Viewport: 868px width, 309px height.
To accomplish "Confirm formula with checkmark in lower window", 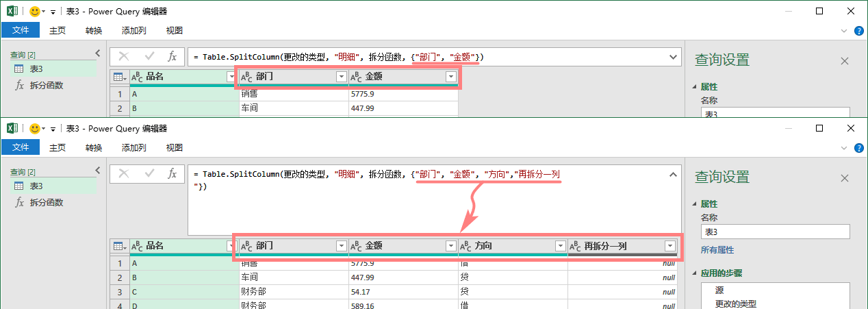I will click(149, 173).
